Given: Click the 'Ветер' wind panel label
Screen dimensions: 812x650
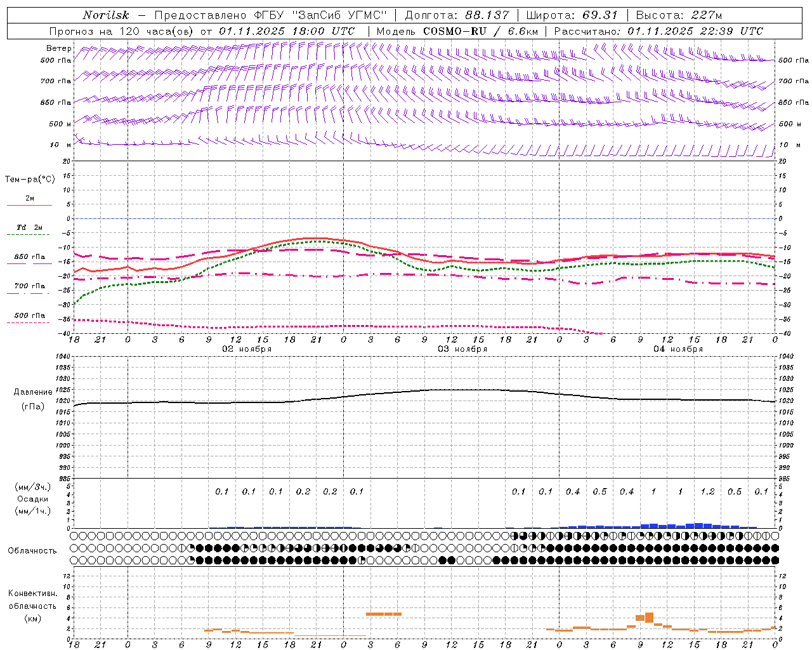Looking at the screenshot, I should [x=59, y=48].
